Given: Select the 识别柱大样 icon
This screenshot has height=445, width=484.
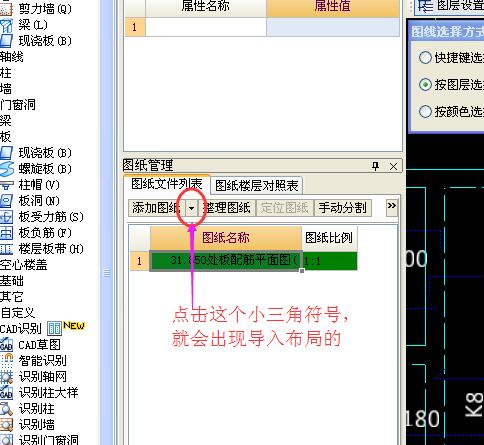Looking at the screenshot, I should point(6,393).
